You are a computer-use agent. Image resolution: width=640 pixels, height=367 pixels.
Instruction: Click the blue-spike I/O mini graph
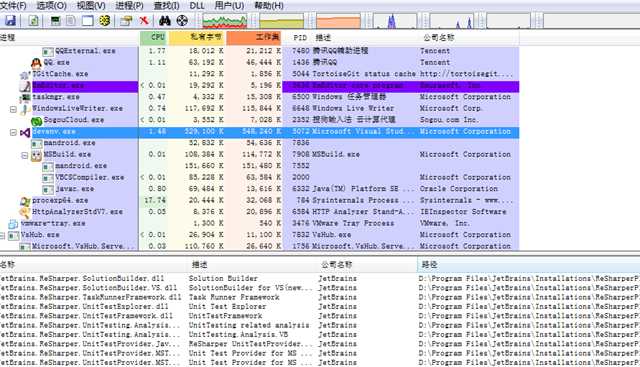tap(395, 20)
